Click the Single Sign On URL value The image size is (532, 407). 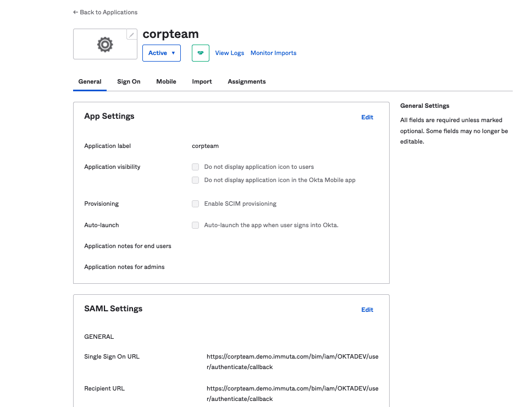click(x=292, y=361)
